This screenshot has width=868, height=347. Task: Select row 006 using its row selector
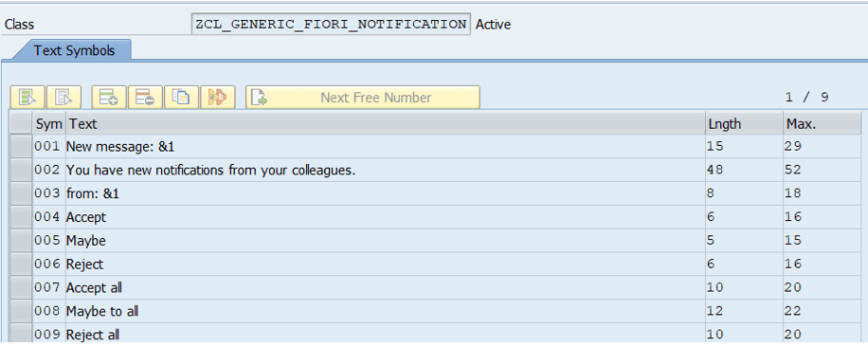coord(21,265)
